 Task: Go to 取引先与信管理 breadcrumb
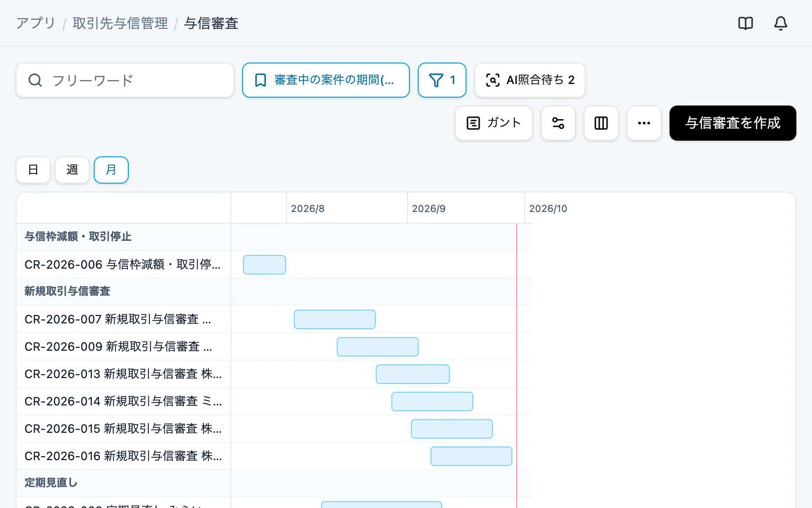pyautogui.click(x=120, y=23)
